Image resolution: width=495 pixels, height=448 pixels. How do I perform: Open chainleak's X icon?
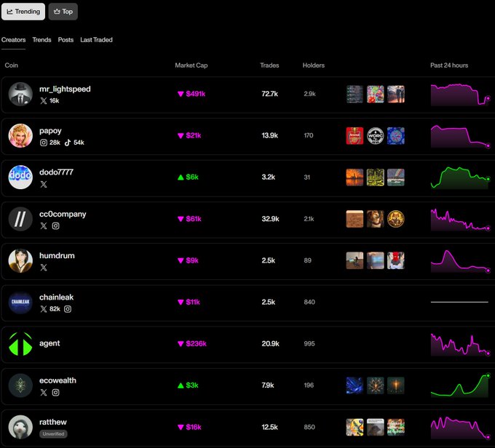tap(44, 309)
